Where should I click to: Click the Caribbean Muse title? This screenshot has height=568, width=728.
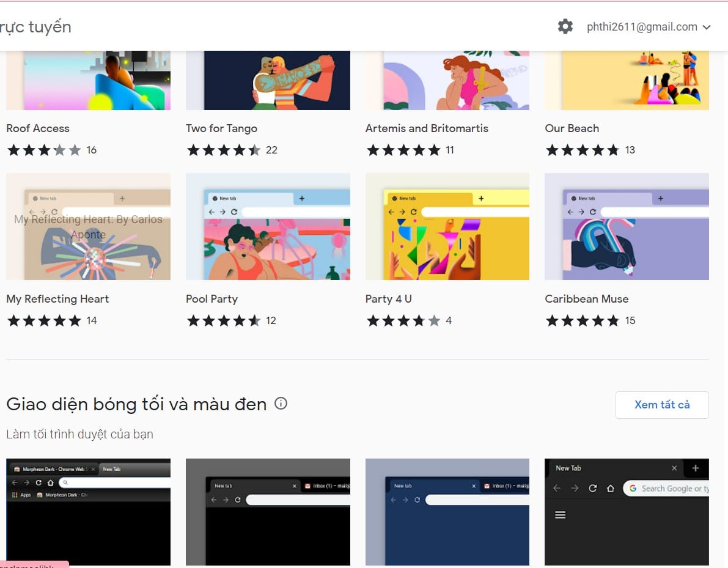point(587,299)
